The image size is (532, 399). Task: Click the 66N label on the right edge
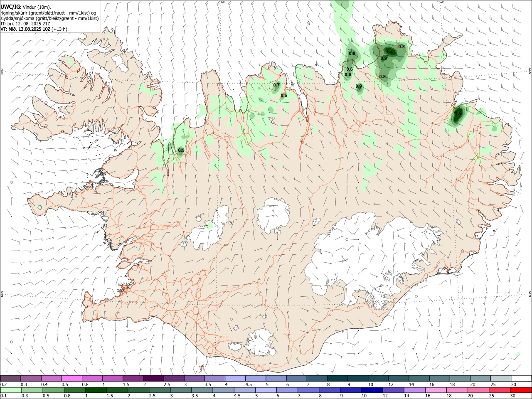point(530,72)
